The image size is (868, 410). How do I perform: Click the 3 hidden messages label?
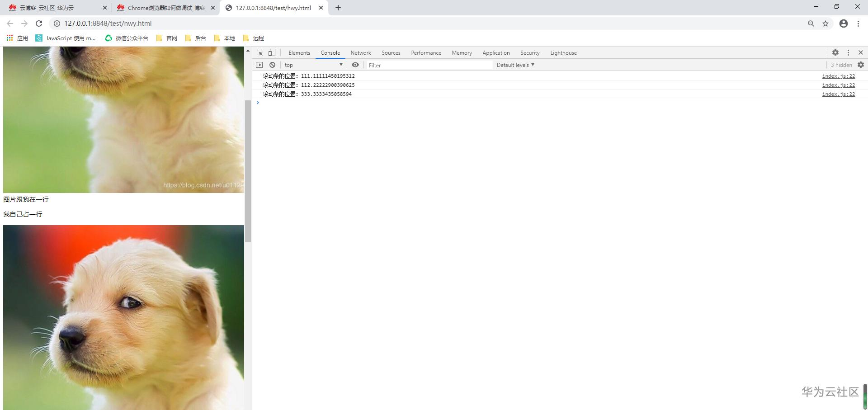[x=841, y=65]
